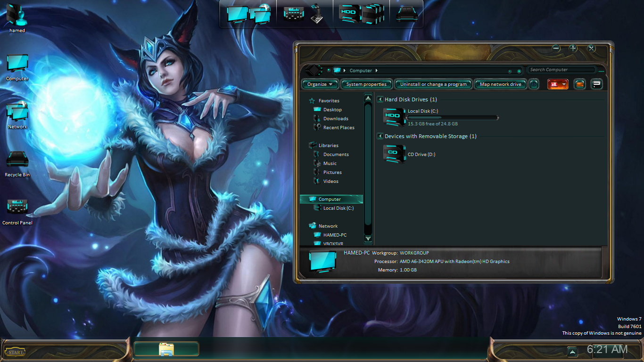Viewport: 644px width, 362px height.
Task: Select Downloads in the Favorites list
Action: pos(336,119)
